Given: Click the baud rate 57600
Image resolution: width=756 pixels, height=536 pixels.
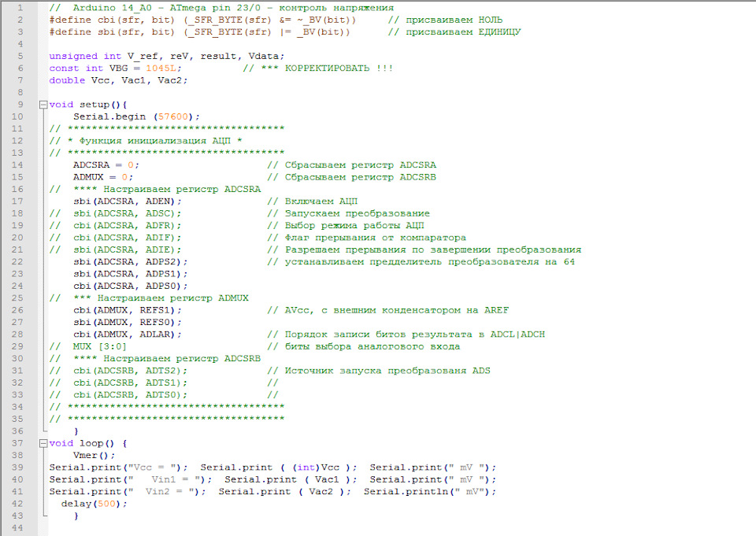Looking at the screenshot, I should 173,116.
